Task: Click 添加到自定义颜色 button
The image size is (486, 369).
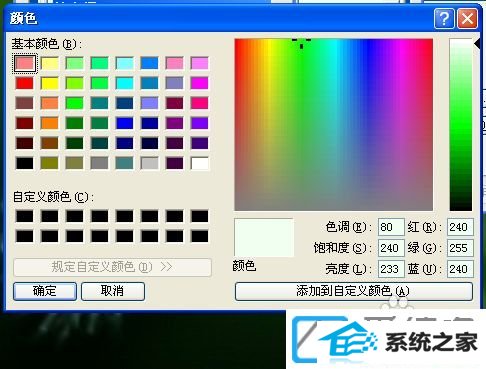Action: [354, 291]
